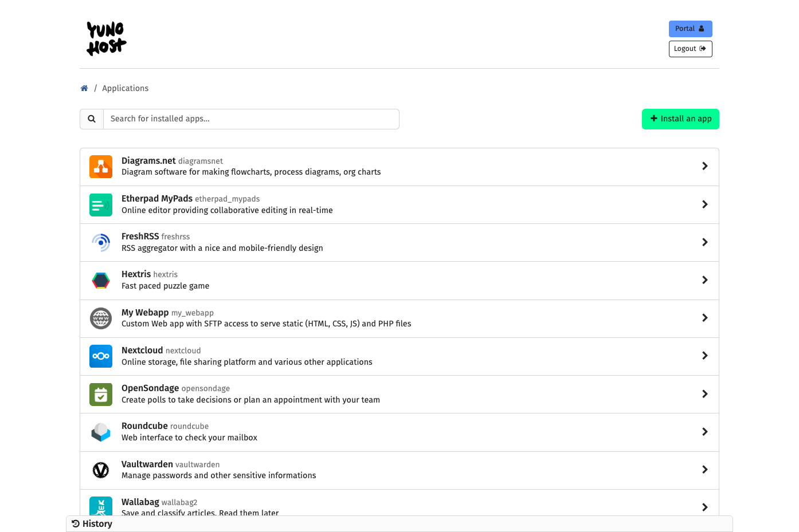Click the search magnifier icon
The image size is (799, 532).
point(92,119)
